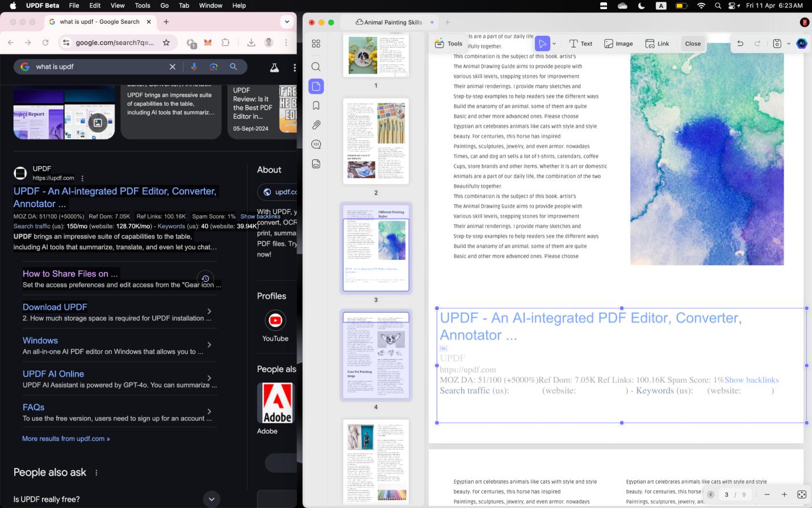
Task: Start Google voice search with microphone
Action: [x=194, y=66]
